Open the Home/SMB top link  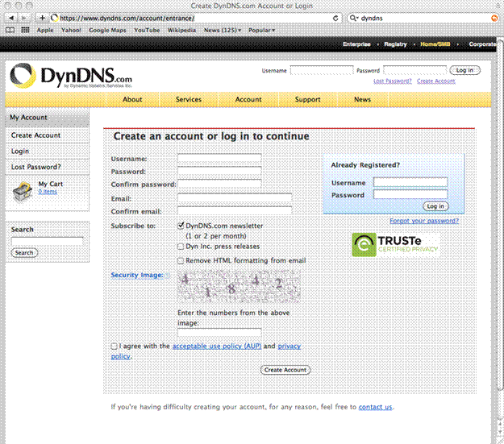pos(435,44)
